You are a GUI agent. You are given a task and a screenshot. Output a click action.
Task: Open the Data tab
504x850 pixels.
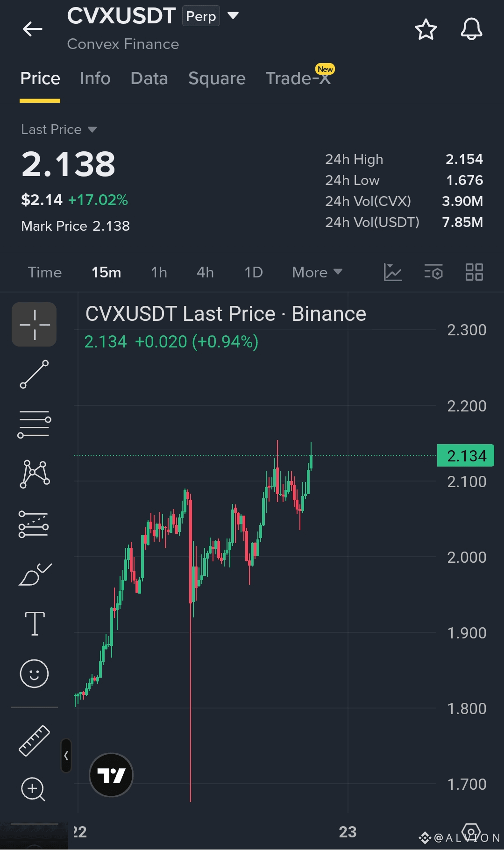click(x=149, y=78)
